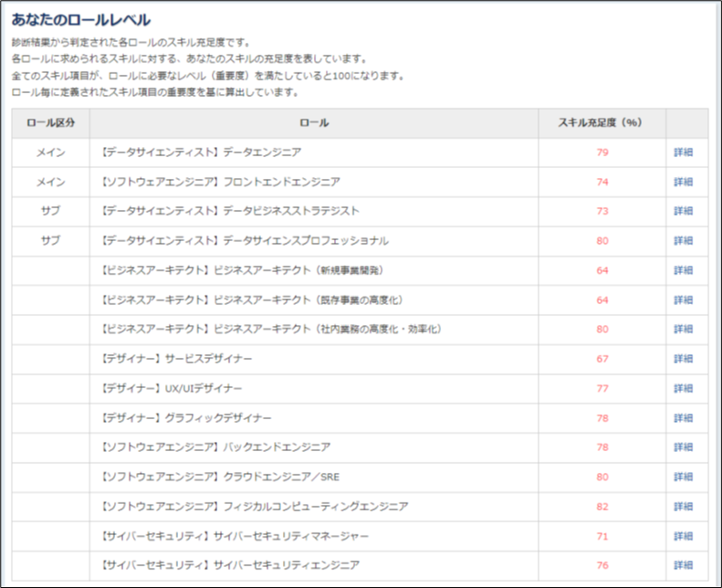Viewport: 722px width, 588px height.
Task: Open 詳細 link for データビジネスストラテジスト row
Action: [x=684, y=211]
